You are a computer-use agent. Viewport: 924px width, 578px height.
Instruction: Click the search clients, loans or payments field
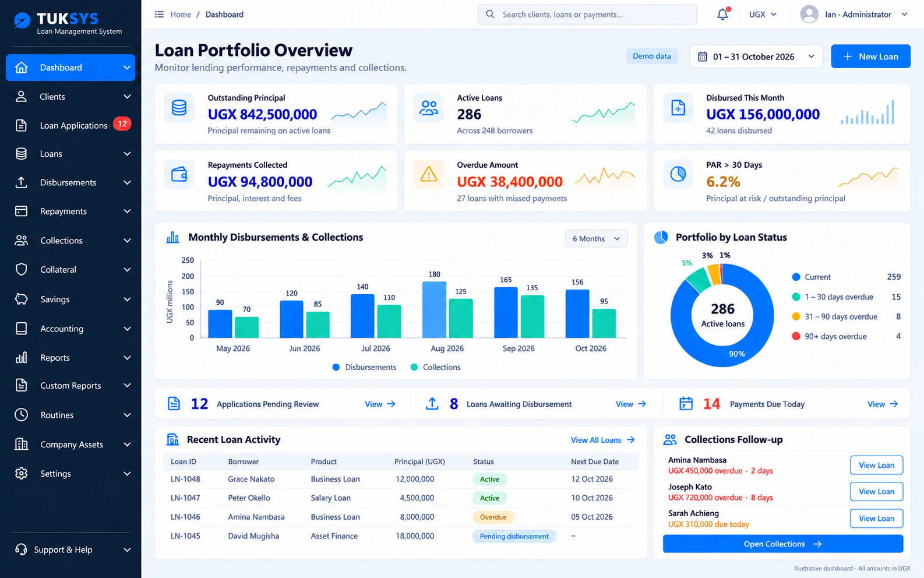(x=587, y=15)
